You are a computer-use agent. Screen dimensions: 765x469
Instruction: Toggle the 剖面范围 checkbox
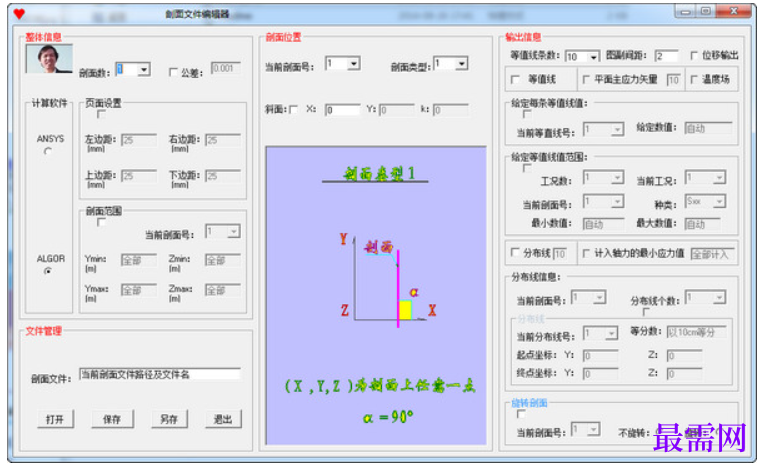[101, 223]
